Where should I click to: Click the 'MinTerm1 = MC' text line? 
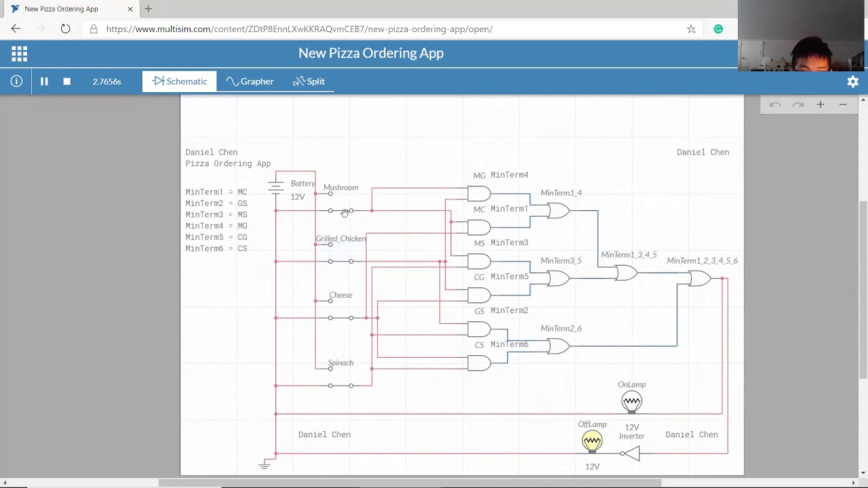point(216,192)
